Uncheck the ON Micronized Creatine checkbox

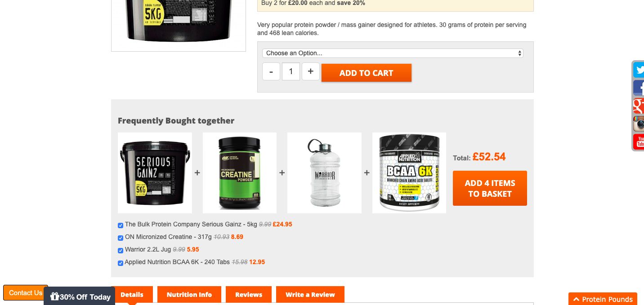pos(121,238)
